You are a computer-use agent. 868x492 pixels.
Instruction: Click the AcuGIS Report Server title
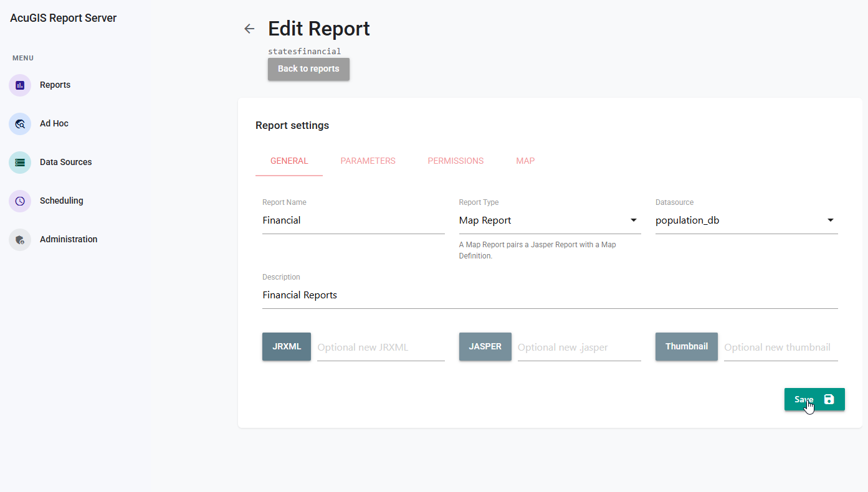coord(64,19)
